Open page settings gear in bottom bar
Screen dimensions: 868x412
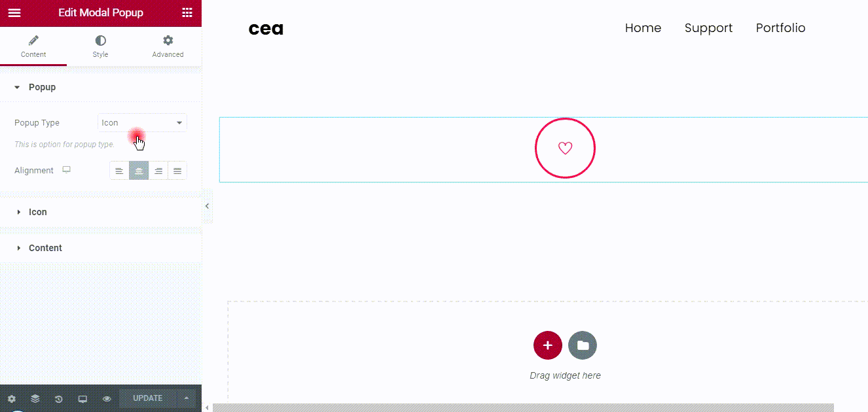tap(12, 398)
